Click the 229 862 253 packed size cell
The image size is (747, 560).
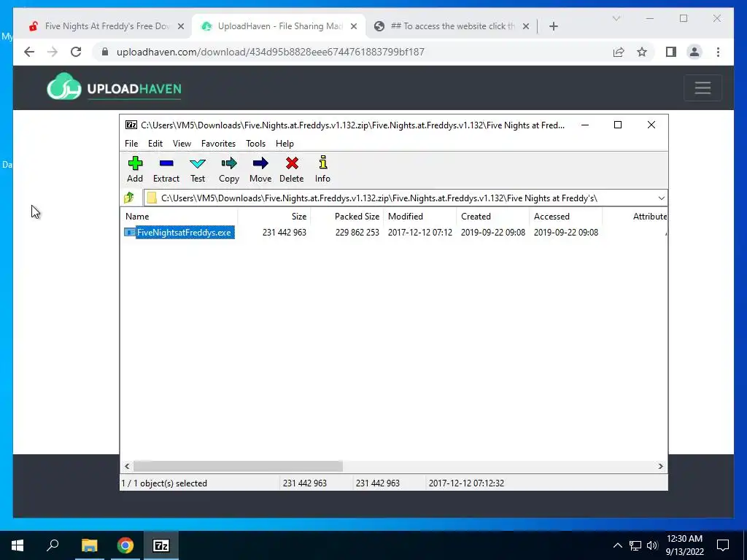[357, 233]
